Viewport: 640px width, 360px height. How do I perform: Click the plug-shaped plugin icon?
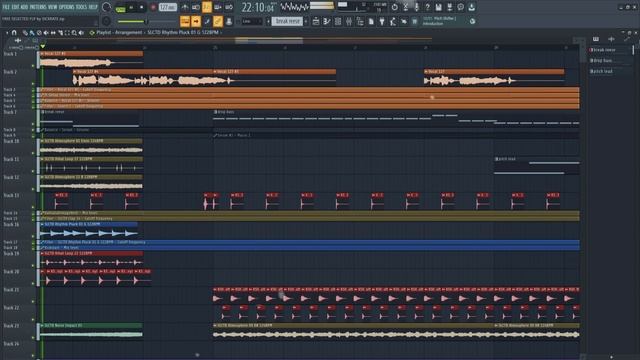tap(382, 21)
